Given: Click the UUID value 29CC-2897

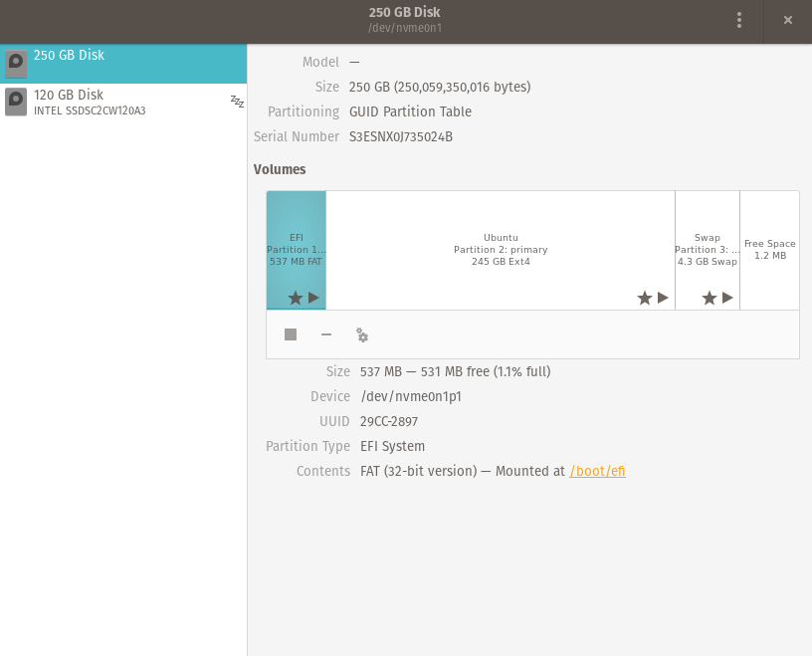Looking at the screenshot, I should [x=388, y=421].
